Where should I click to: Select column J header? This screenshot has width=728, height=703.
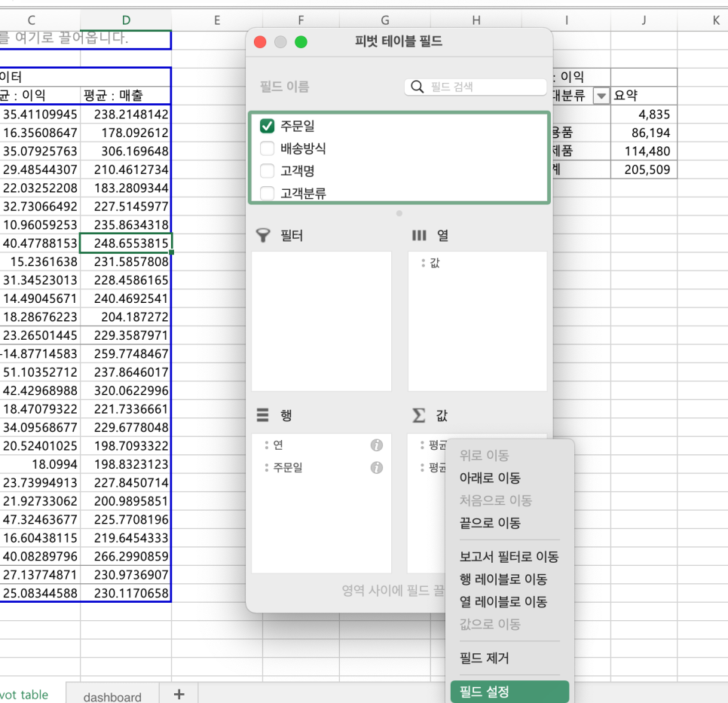[644, 20]
